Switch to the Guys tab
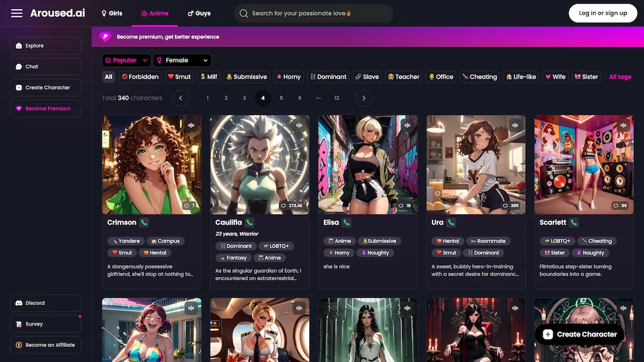The width and height of the screenshot is (644, 362). coord(199,13)
